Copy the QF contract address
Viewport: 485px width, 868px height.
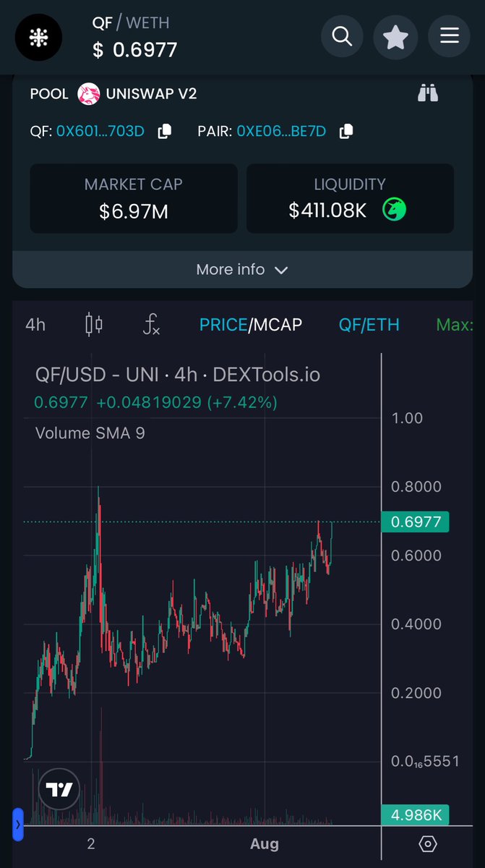point(165,131)
